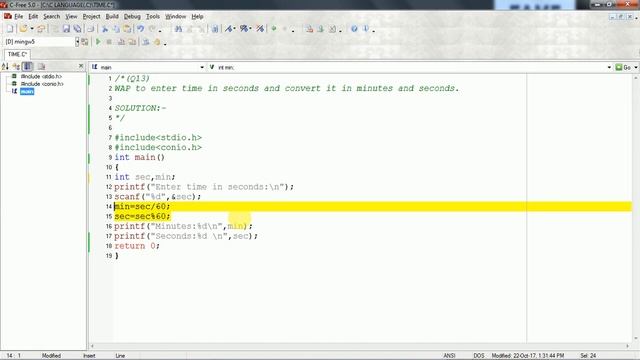Click code line 'sec=sec%60;'

pyautogui.click(x=142, y=216)
